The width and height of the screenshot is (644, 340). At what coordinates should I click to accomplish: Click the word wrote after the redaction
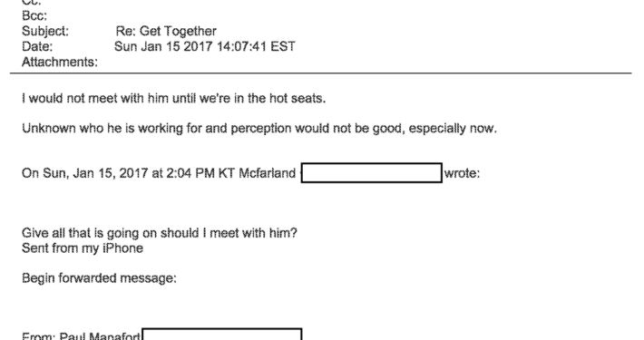pyautogui.click(x=462, y=173)
